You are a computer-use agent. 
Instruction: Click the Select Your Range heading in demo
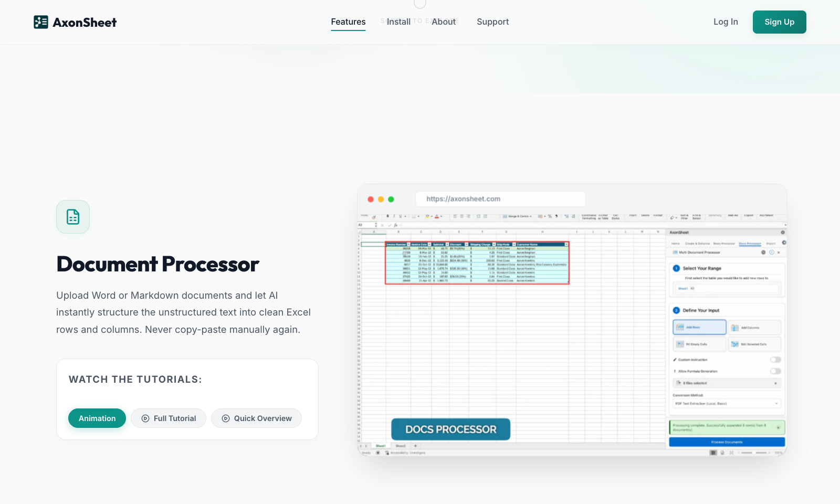tap(702, 268)
